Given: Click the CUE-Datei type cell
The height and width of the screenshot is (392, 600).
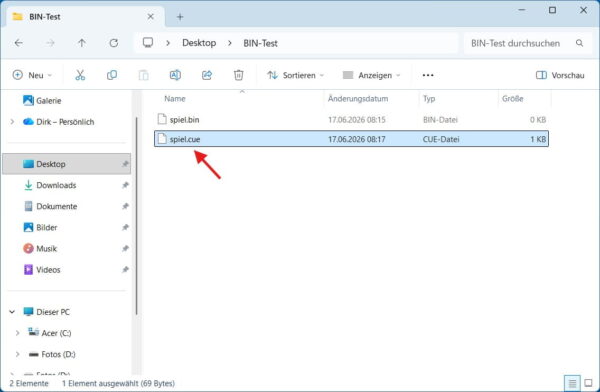Looking at the screenshot, I should (x=441, y=139).
